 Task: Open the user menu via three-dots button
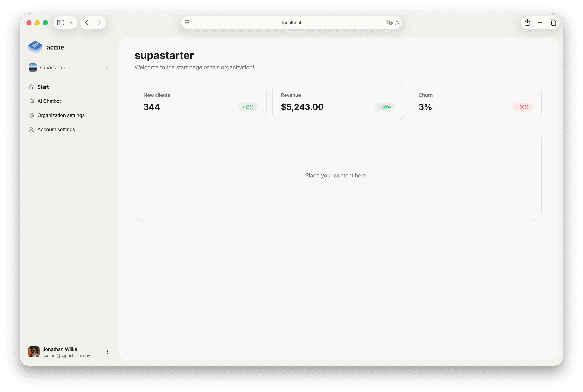107,352
